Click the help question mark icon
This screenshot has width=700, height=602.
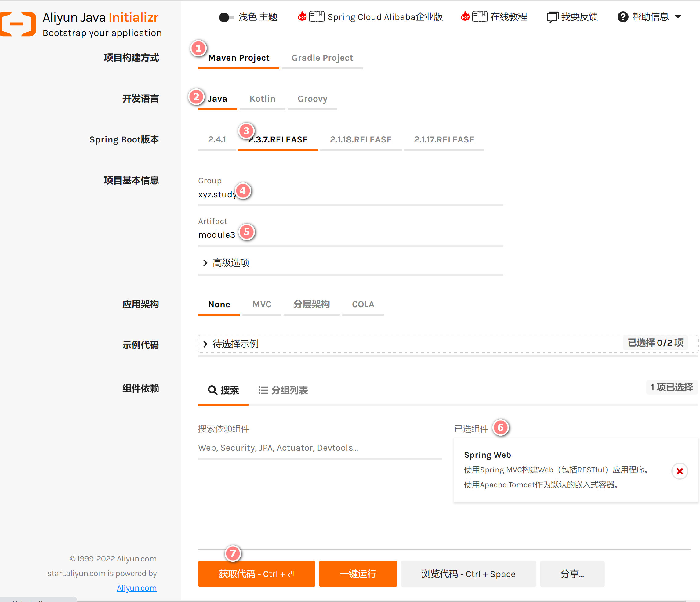(623, 17)
